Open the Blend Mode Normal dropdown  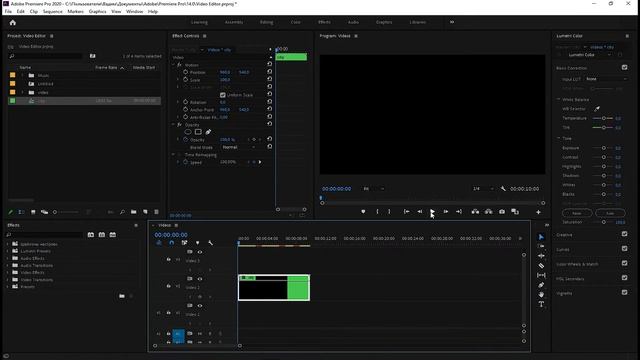coord(239,147)
